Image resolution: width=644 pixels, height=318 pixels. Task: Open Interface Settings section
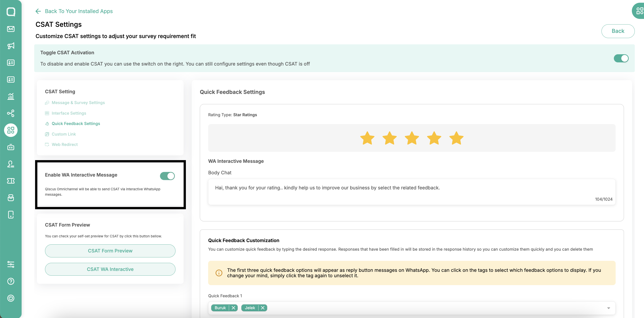point(65,113)
